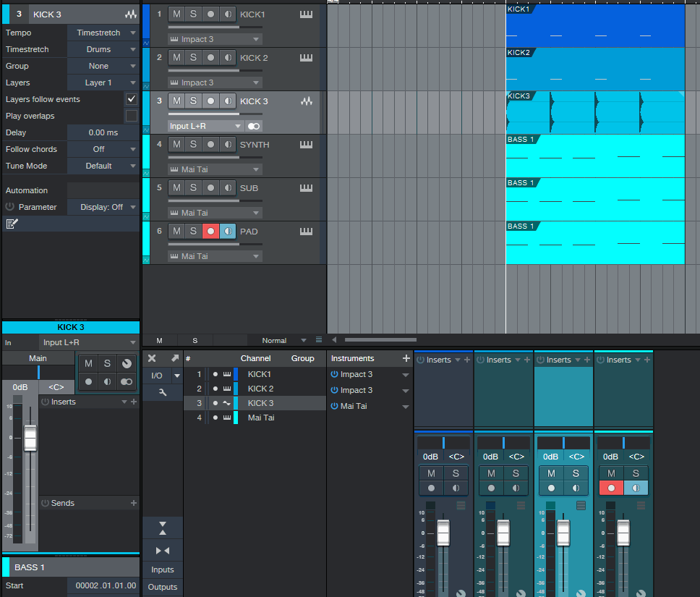Click the KICK1 track volume slider
This screenshot has height=597, width=700.
pos(215,27)
